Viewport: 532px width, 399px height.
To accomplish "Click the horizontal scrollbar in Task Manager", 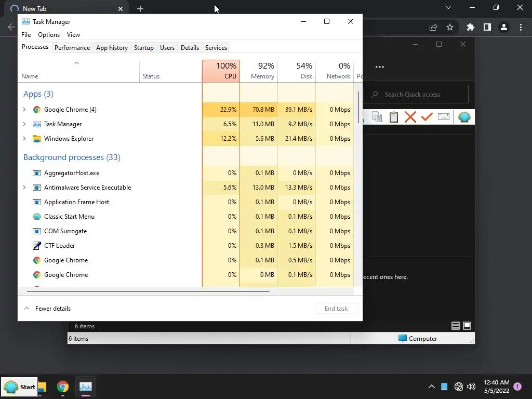I will coord(148,291).
